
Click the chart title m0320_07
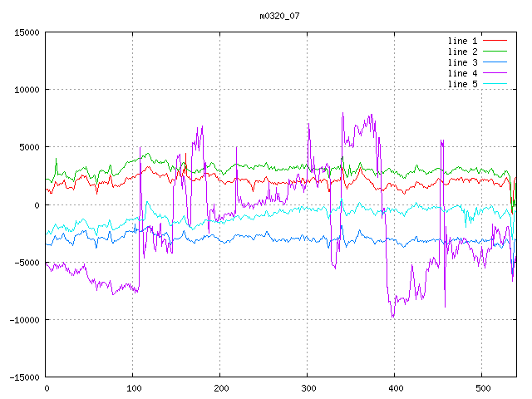pyautogui.click(x=279, y=16)
